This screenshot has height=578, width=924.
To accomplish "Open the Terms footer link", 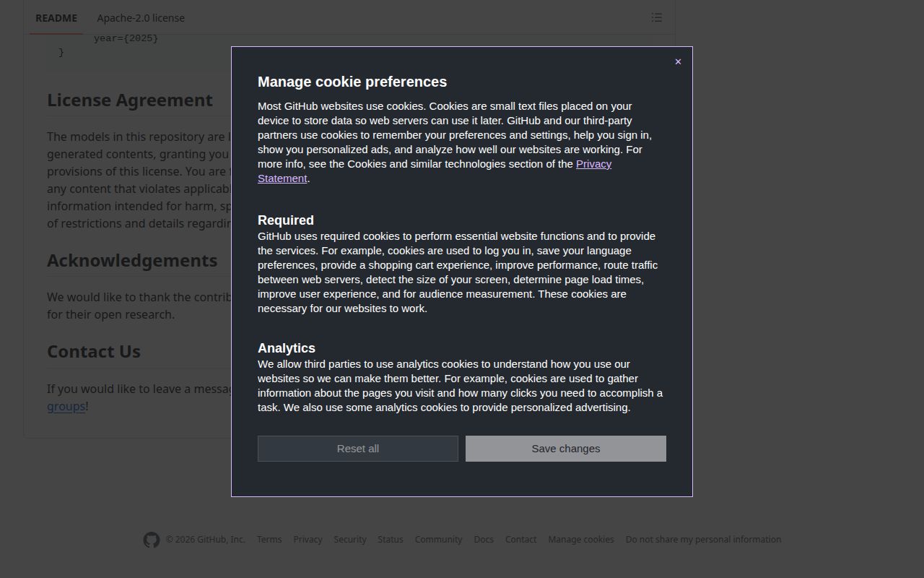I will 269,540.
